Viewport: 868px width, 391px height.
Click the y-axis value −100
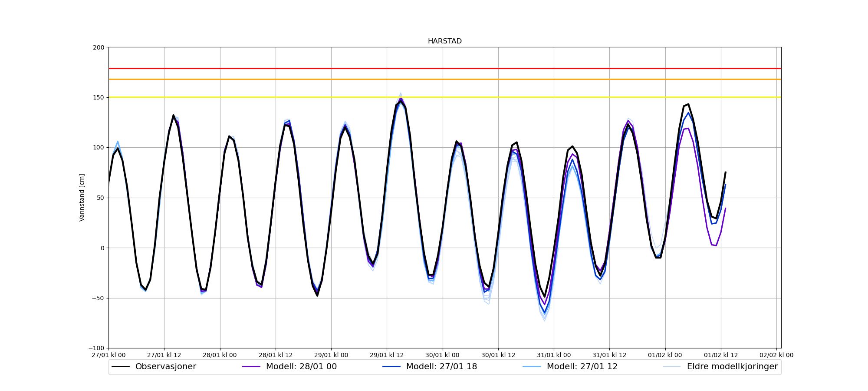click(x=96, y=348)
